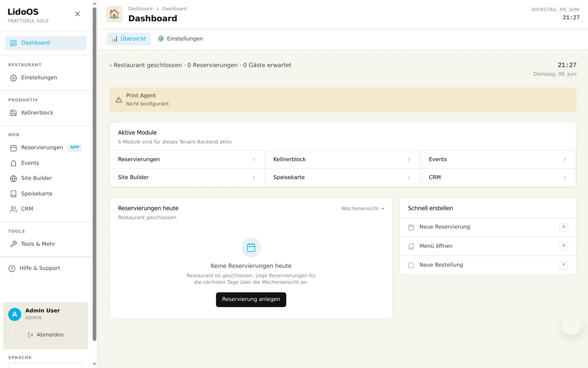The width and height of the screenshot is (588, 368).
Task: Select Menü öffnen quick action
Action: pyautogui.click(x=488, y=246)
